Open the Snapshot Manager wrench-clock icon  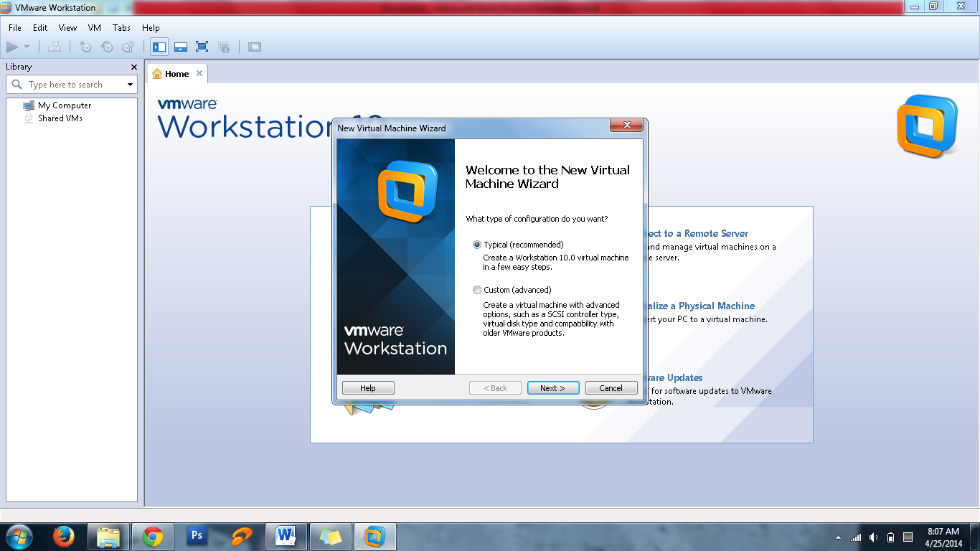pos(128,47)
